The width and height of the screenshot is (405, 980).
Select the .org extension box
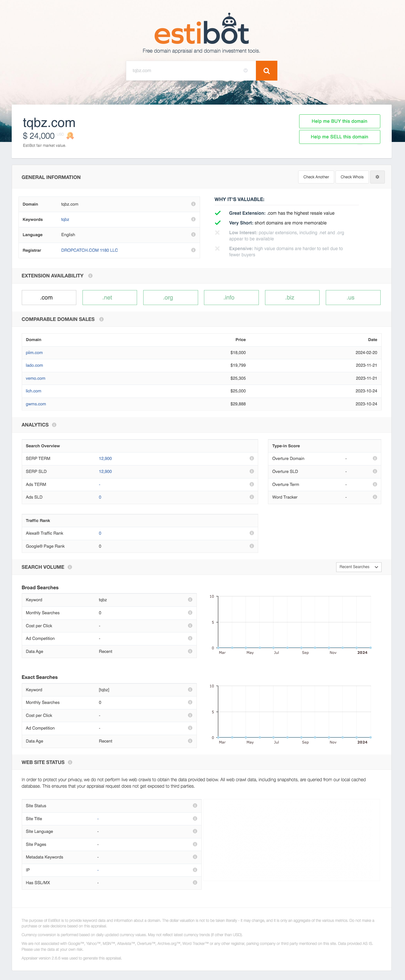171,298
